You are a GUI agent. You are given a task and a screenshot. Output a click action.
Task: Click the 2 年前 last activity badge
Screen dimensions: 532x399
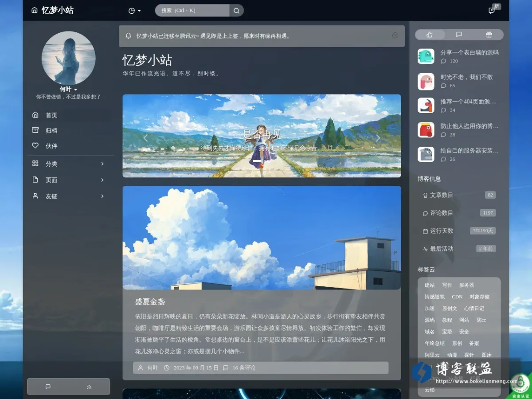coord(486,249)
